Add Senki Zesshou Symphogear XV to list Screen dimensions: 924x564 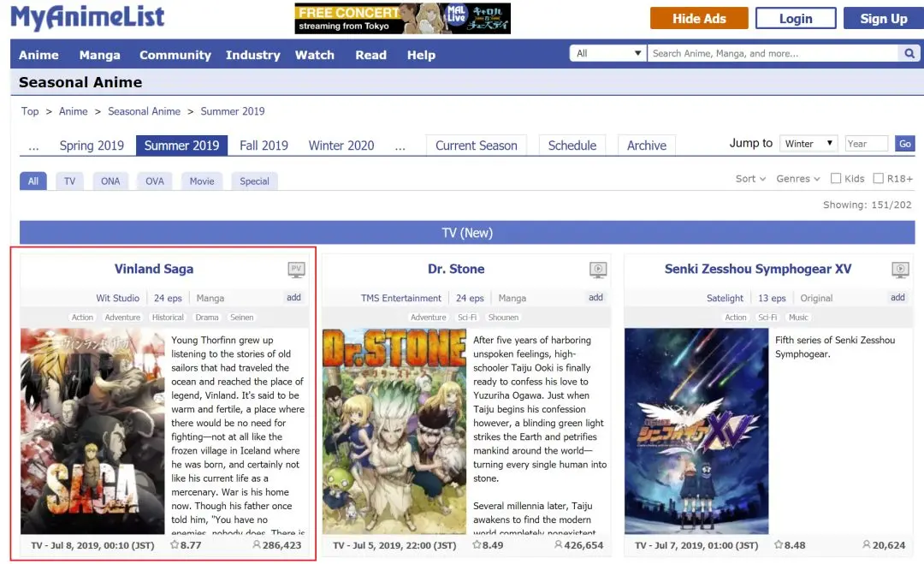click(x=897, y=298)
